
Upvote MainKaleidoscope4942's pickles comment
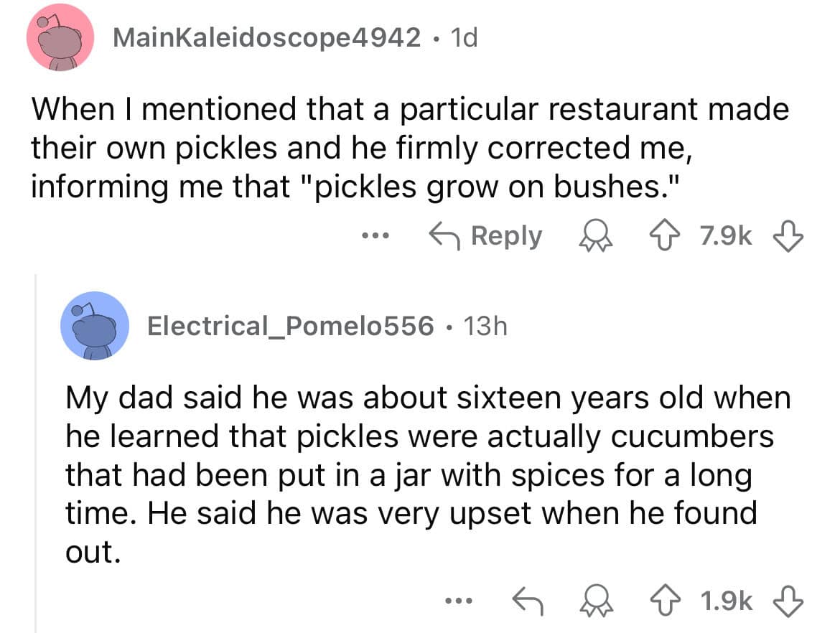(x=665, y=237)
